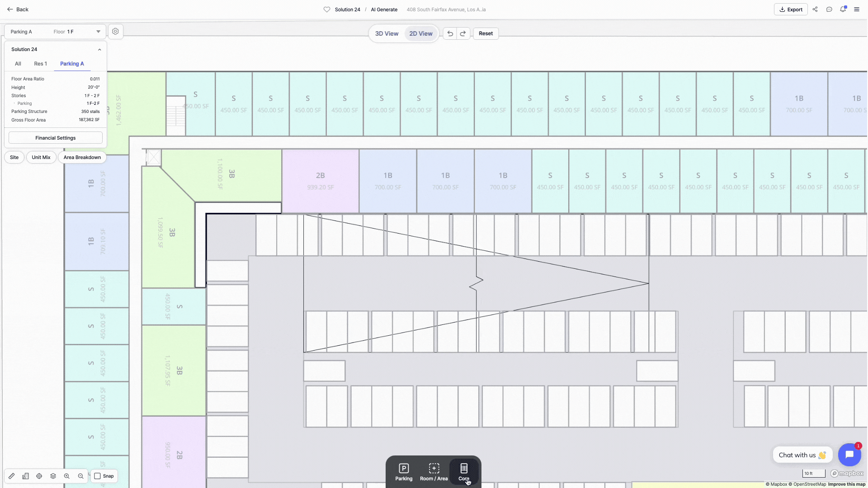Screen dimensions: 868x488
Task: Open the layers stack icon
Action: [x=53, y=476]
